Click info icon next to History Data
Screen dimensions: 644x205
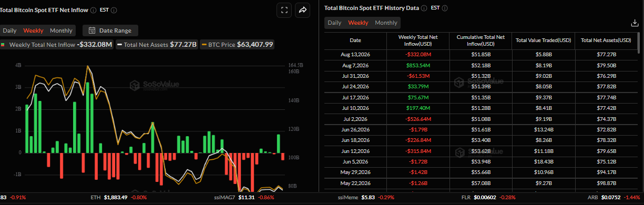point(424,8)
